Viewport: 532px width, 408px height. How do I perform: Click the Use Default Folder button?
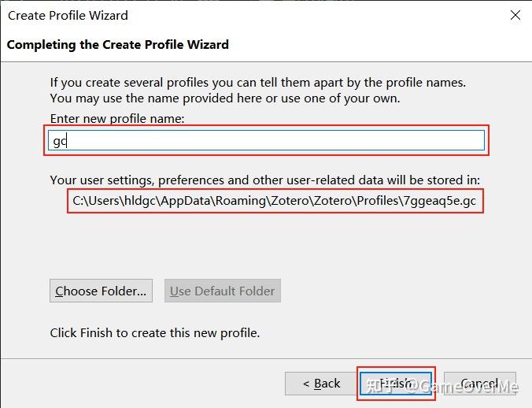coord(223,291)
